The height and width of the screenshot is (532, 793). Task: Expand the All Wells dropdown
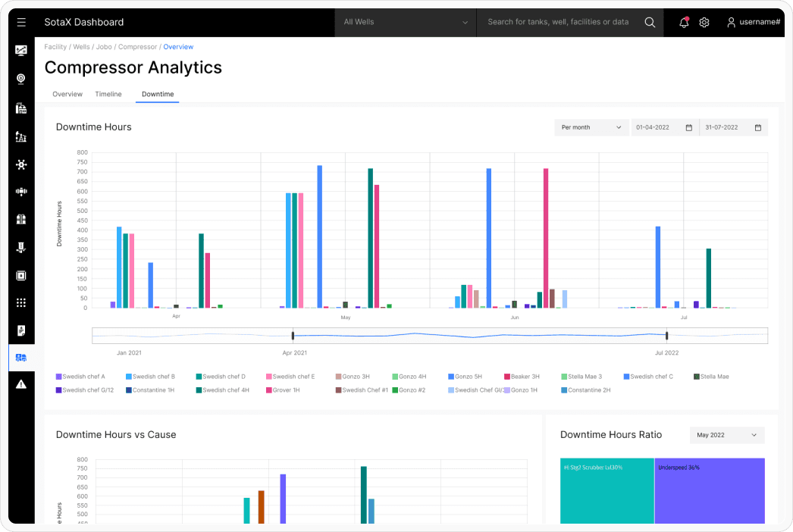(406, 22)
